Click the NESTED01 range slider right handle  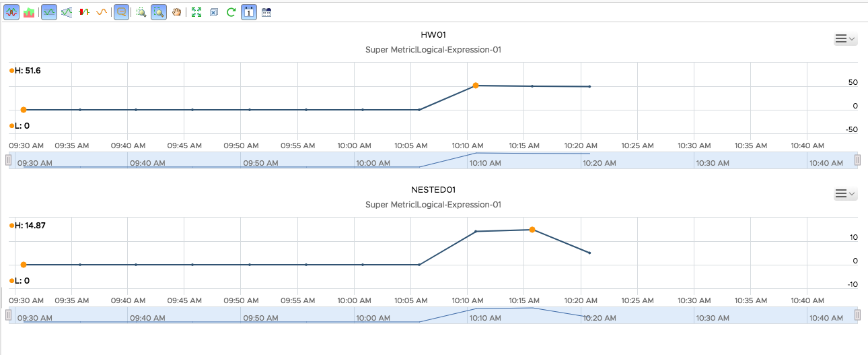[x=857, y=315]
